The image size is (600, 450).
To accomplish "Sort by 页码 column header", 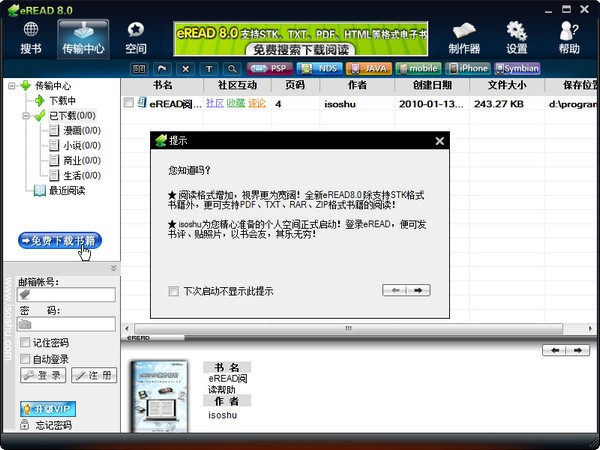I will coord(295,85).
